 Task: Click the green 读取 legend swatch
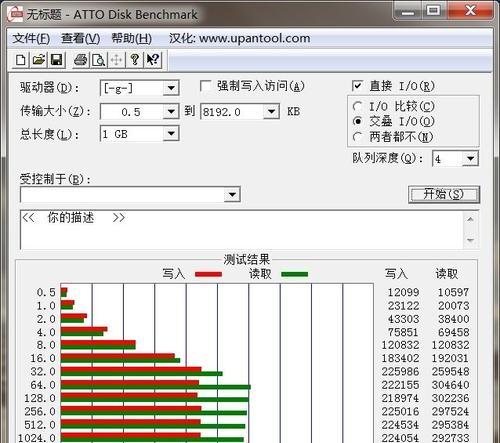[295, 274]
